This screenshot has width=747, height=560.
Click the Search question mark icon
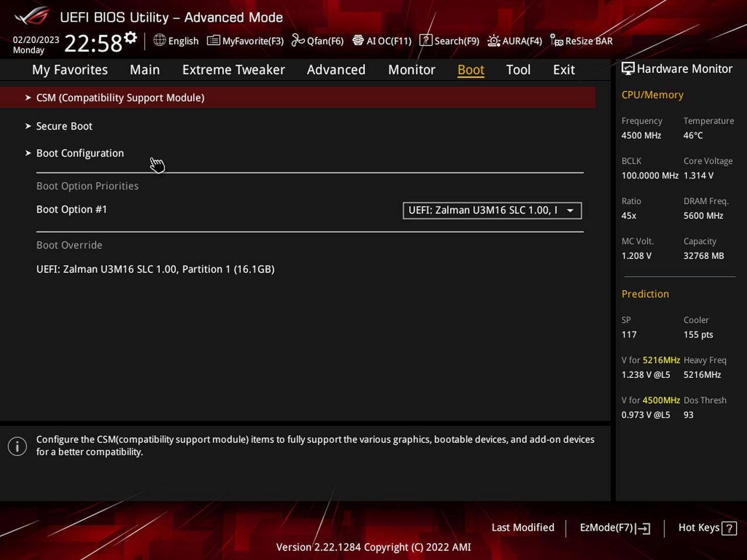[426, 40]
